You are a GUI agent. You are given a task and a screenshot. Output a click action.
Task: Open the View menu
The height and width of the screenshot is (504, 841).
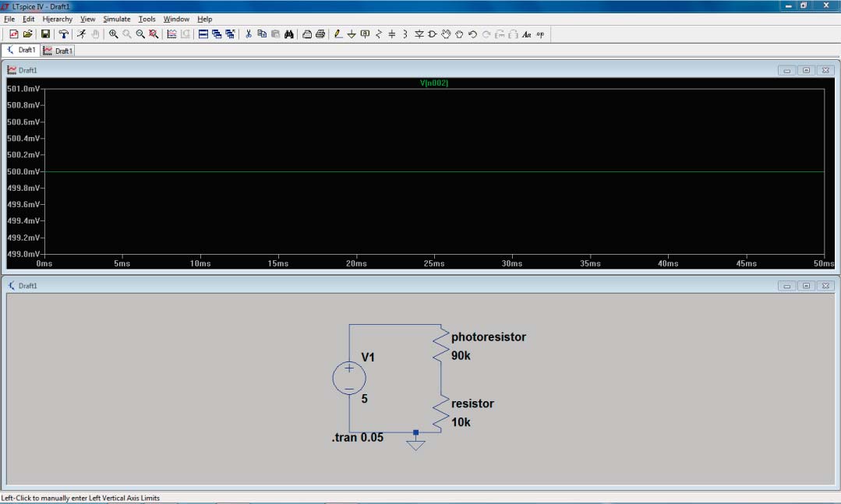pos(87,19)
